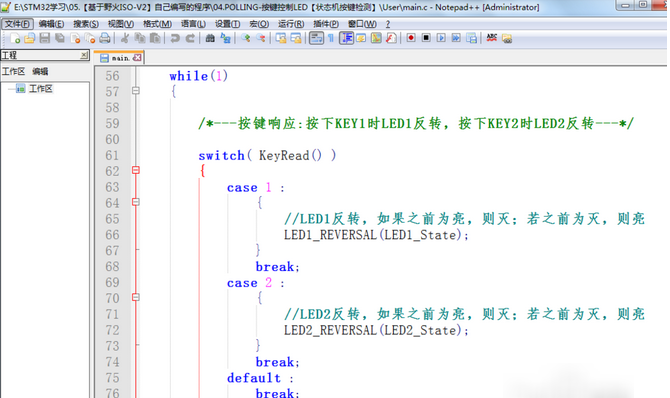Open the 插件(P) menu
The image size is (670, 398).
326,24
